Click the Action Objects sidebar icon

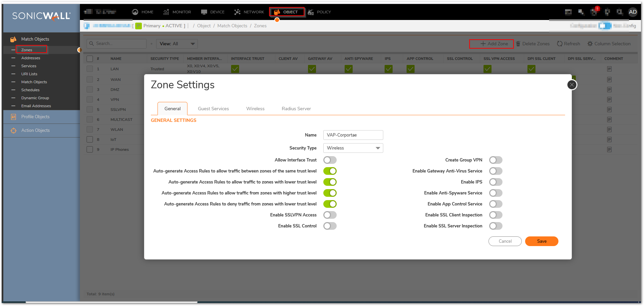click(13, 131)
